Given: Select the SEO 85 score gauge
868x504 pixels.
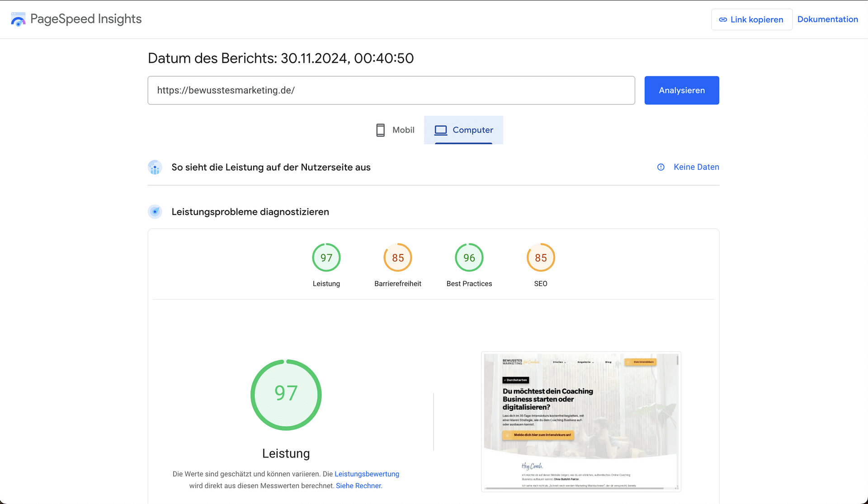Looking at the screenshot, I should pos(540,258).
